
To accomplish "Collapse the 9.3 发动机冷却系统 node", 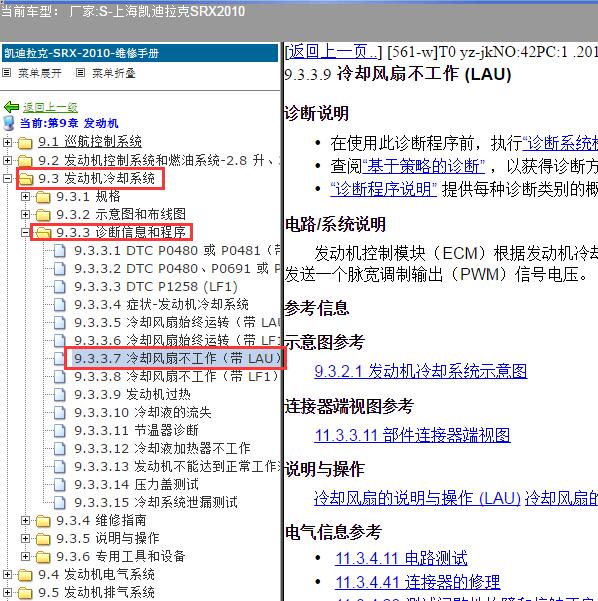I will pos(7,178).
